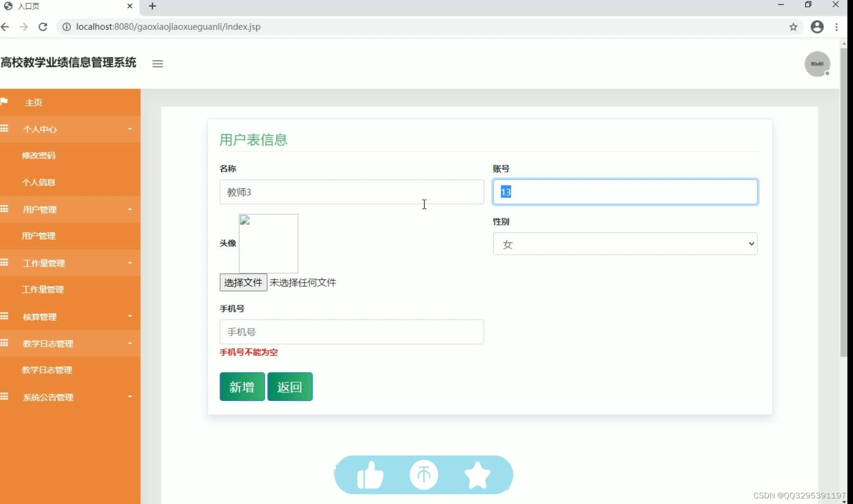Click the 高校教学业绩信息管理系统 title
Image resolution: width=853 pixels, height=504 pixels.
(68, 63)
